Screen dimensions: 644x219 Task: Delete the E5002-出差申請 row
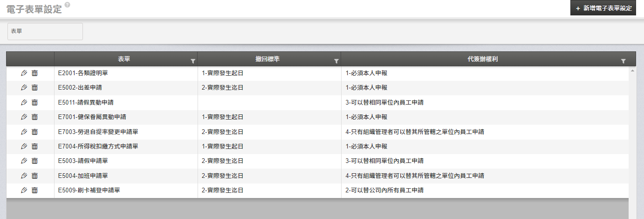(x=34, y=87)
